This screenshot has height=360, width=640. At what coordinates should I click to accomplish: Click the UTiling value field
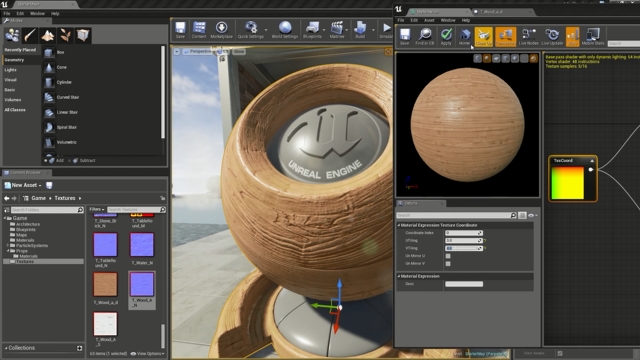(464, 240)
